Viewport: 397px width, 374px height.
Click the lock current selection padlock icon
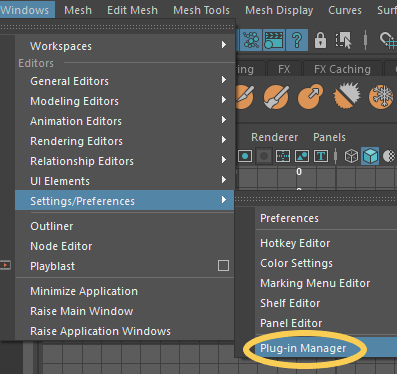pos(320,40)
